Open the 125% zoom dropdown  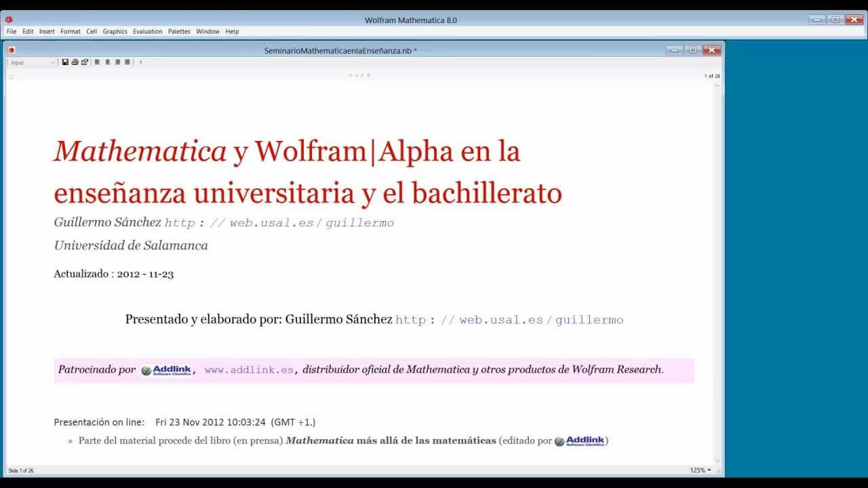(x=701, y=470)
